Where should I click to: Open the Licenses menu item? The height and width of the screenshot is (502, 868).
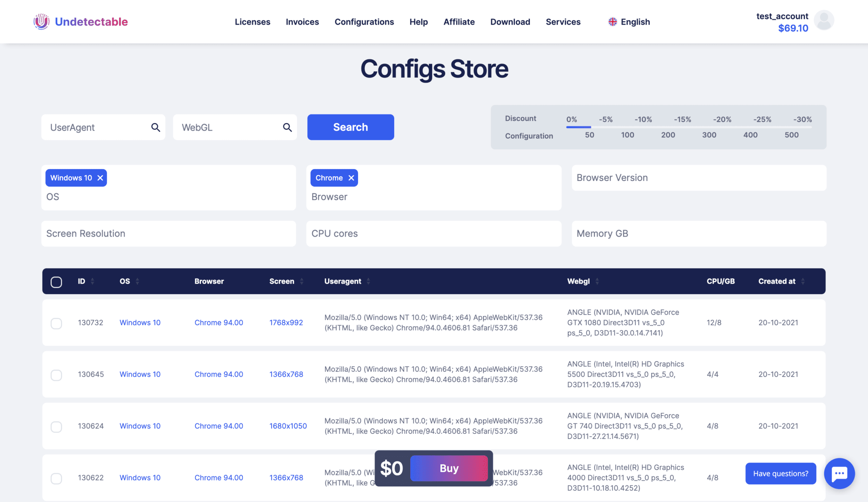pyautogui.click(x=252, y=22)
